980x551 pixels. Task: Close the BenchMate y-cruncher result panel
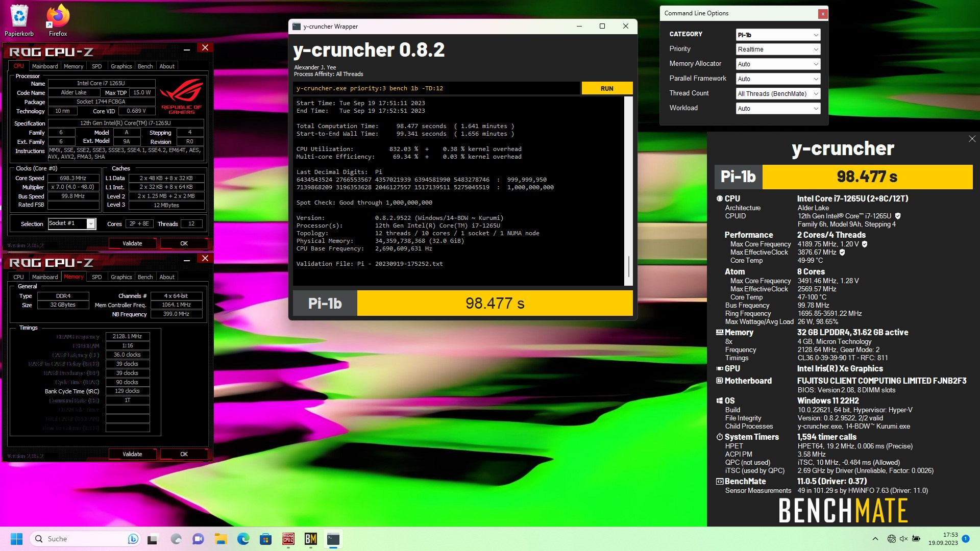pos(972,139)
